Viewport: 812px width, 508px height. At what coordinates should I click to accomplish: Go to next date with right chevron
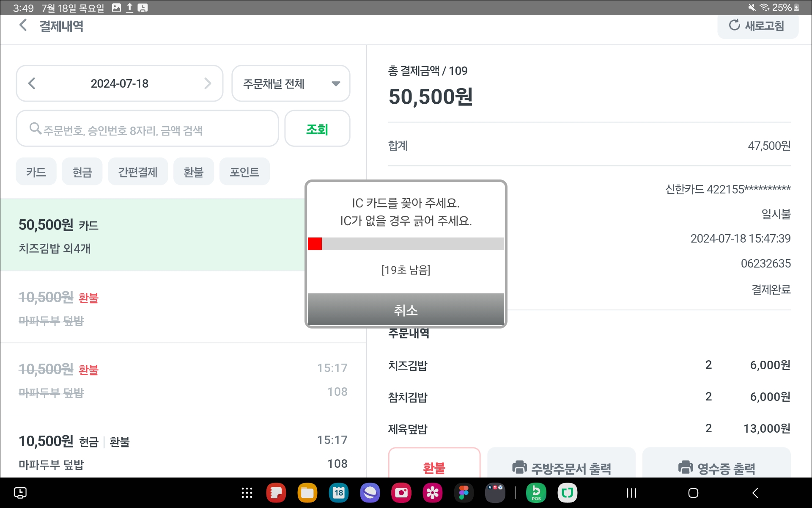[x=207, y=83]
